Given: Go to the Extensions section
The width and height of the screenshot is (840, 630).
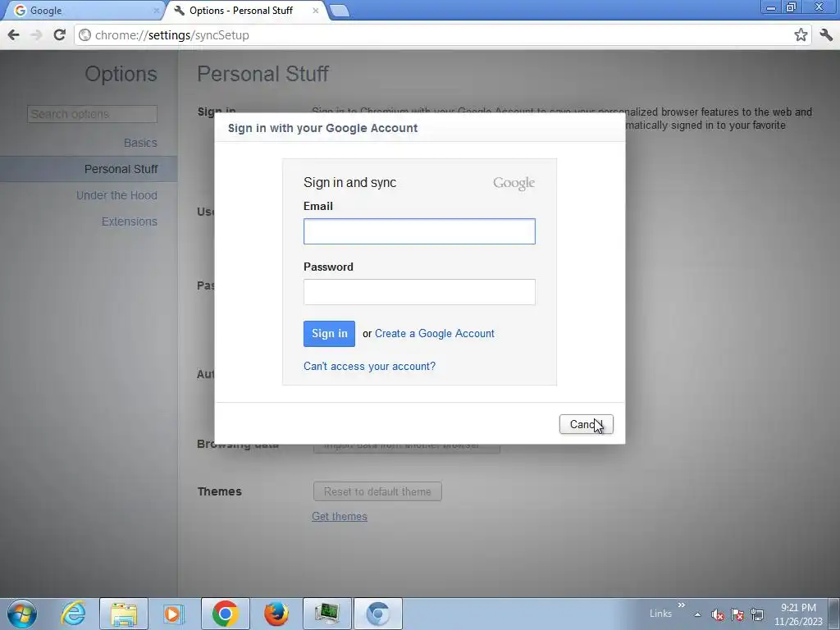Looking at the screenshot, I should [129, 221].
